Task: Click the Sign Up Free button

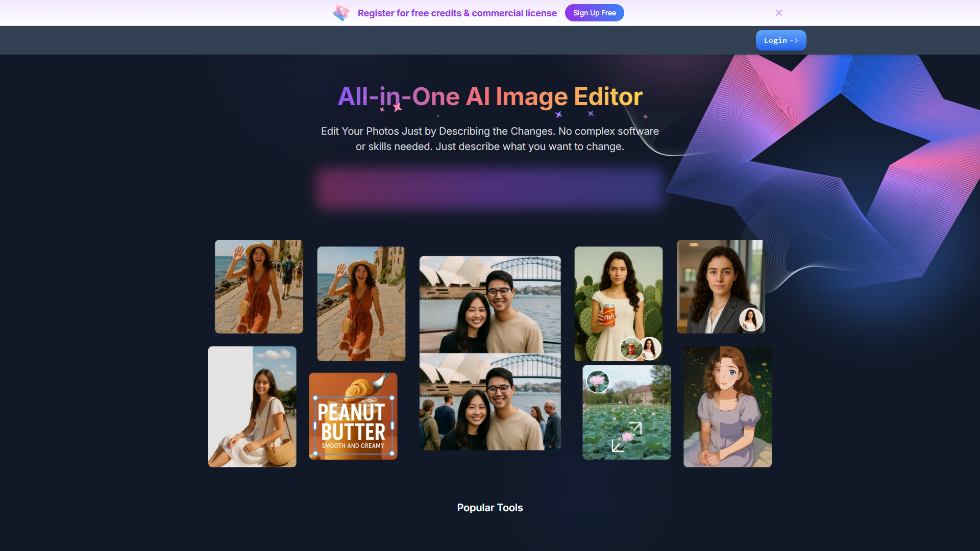Action: click(594, 13)
